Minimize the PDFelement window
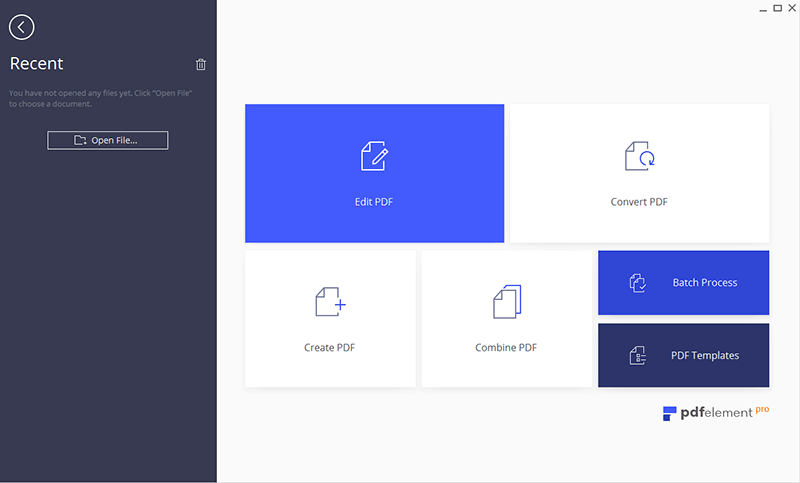 [763, 9]
